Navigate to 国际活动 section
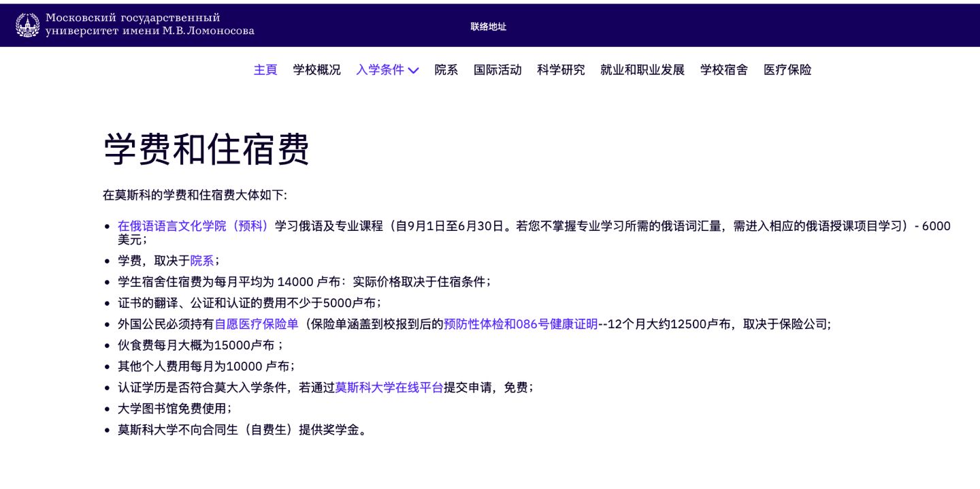Screen dimensions: 980x489 (497, 69)
